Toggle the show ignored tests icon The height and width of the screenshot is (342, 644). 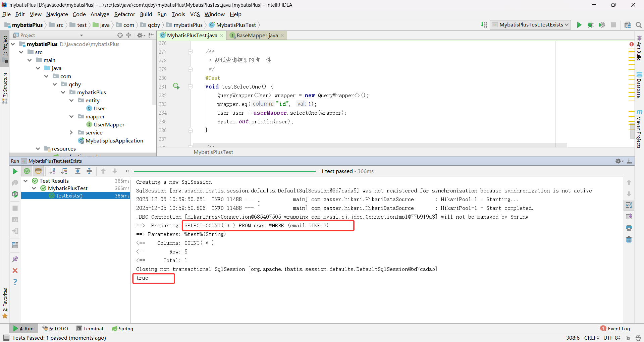click(x=38, y=171)
